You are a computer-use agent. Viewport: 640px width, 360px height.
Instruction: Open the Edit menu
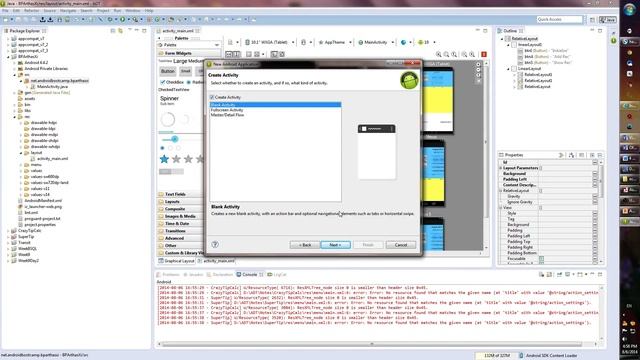[16, 11]
